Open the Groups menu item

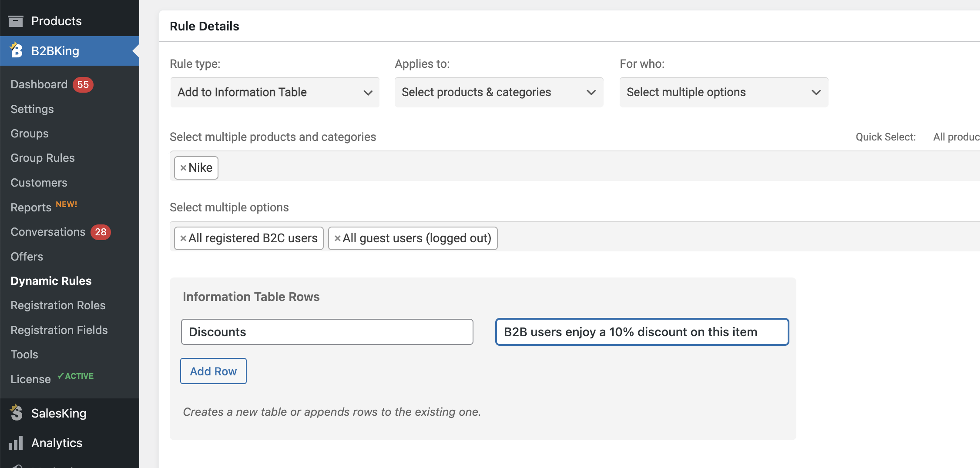[x=30, y=134]
